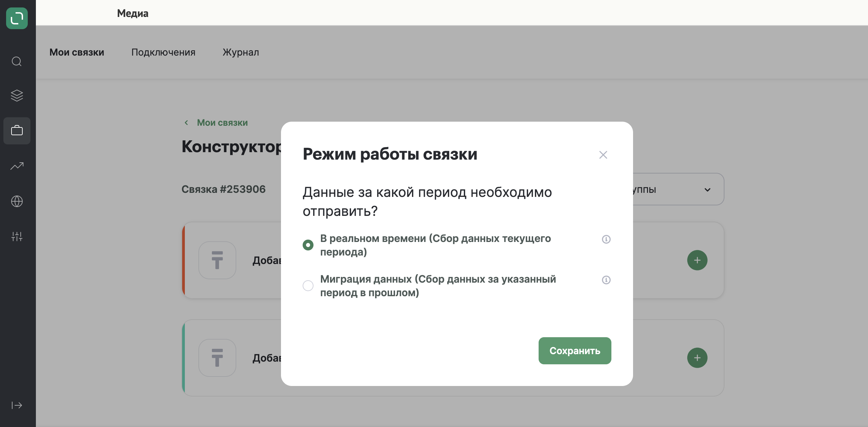Image resolution: width=868 pixels, height=427 pixels.
Task: Click plus button on the green-edged card
Action: [697, 358]
